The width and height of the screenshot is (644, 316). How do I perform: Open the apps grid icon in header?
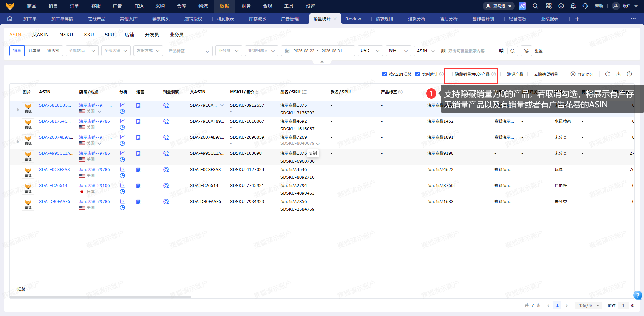point(549,6)
